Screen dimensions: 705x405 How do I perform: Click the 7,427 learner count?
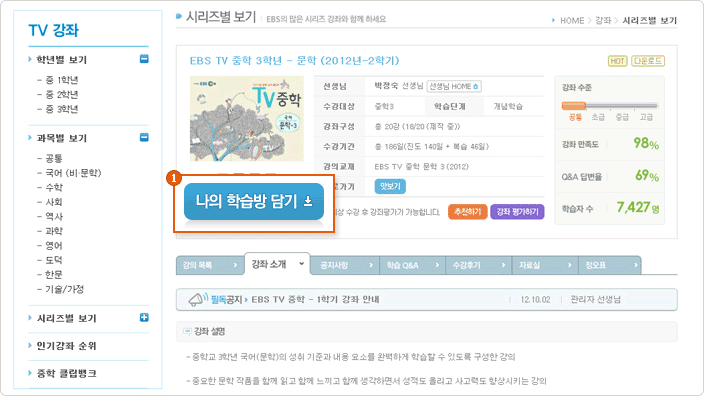638,207
